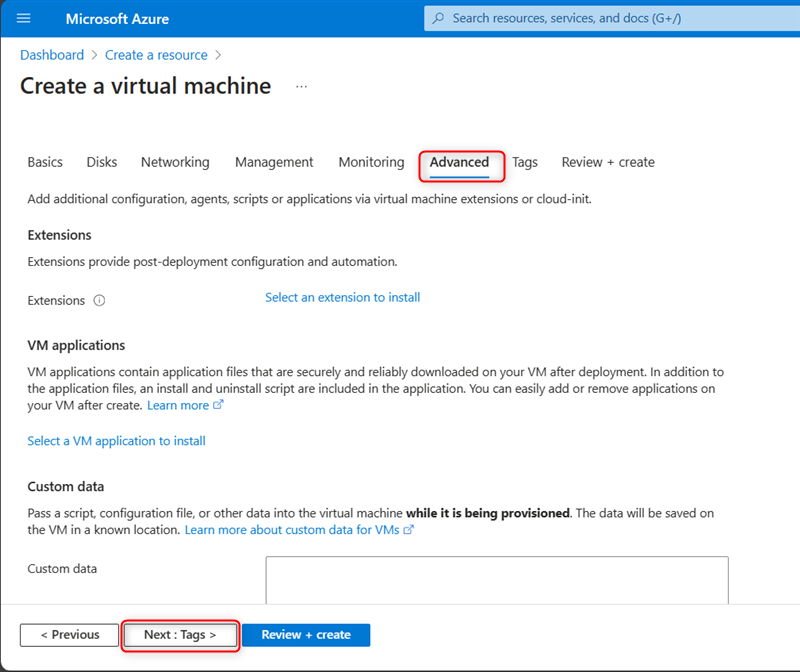Image resolution: width=800 pixels, height=672 pixels.
Task: Click the Next : Tags button
Action: 180,635
